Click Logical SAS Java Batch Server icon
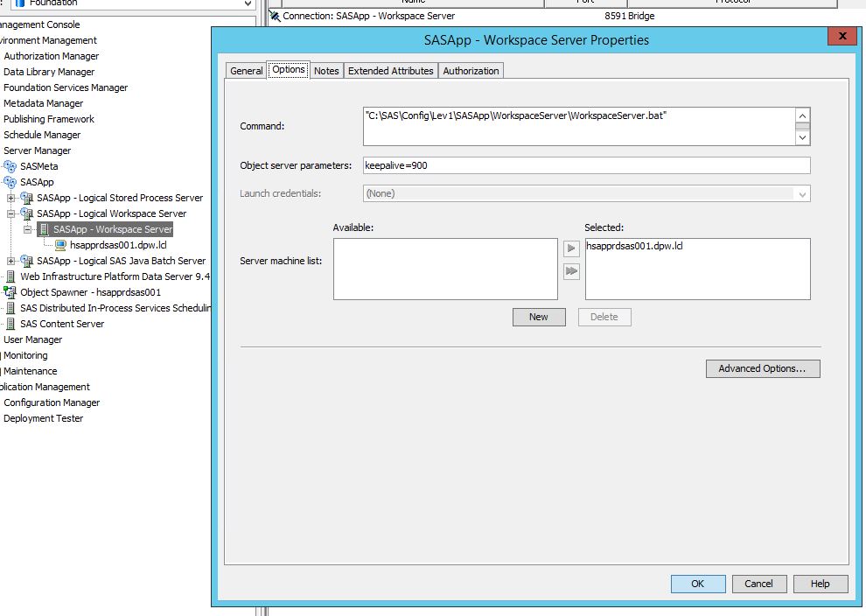The image size is (866, 616). [x=26, y=261]
